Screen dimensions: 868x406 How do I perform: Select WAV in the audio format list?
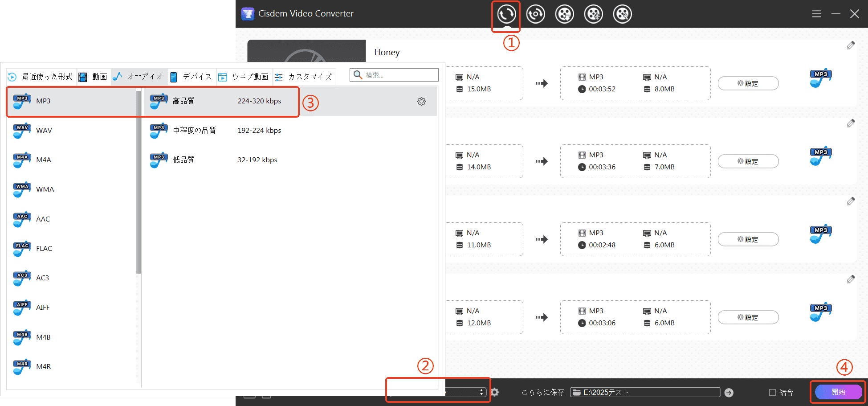coord(72,131)
